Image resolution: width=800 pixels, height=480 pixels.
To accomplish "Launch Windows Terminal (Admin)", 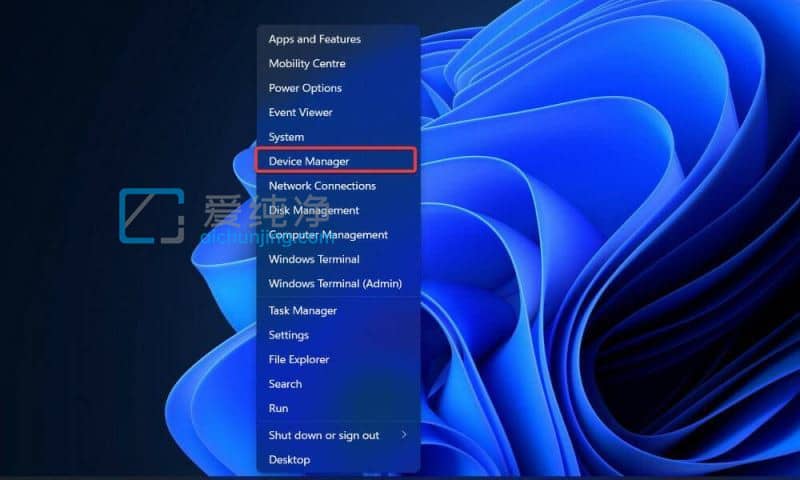I will click(x=334, y=284).
